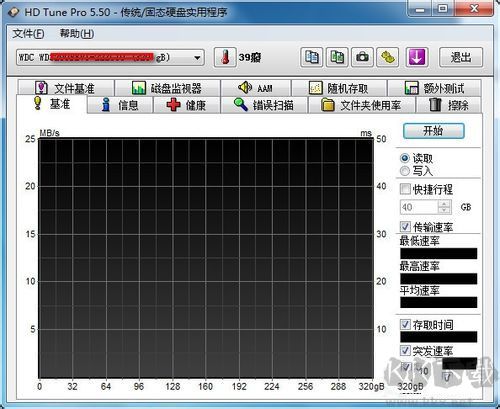500x409 pixels.
Task: Click the HD Tune Pro title bar icon
Action: [14, 13]
